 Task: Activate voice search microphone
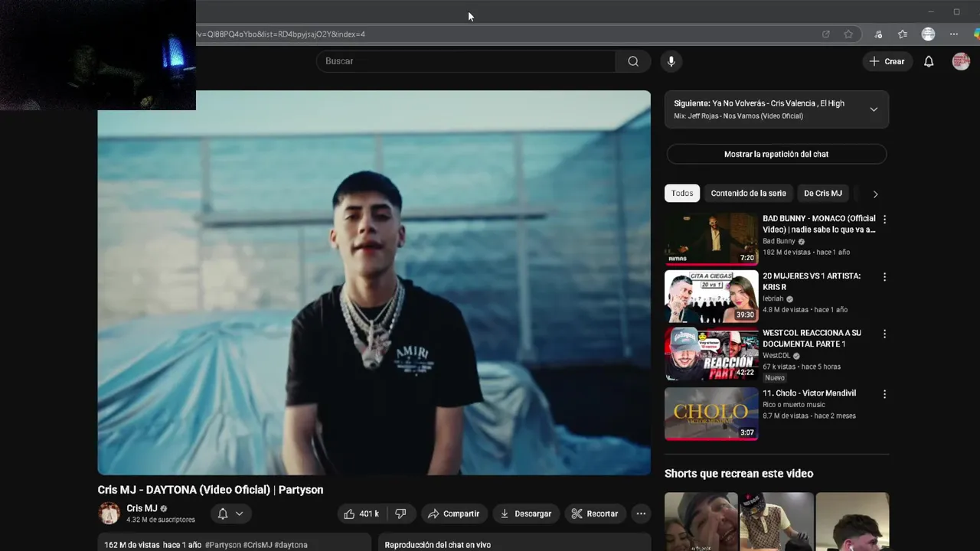671,61
